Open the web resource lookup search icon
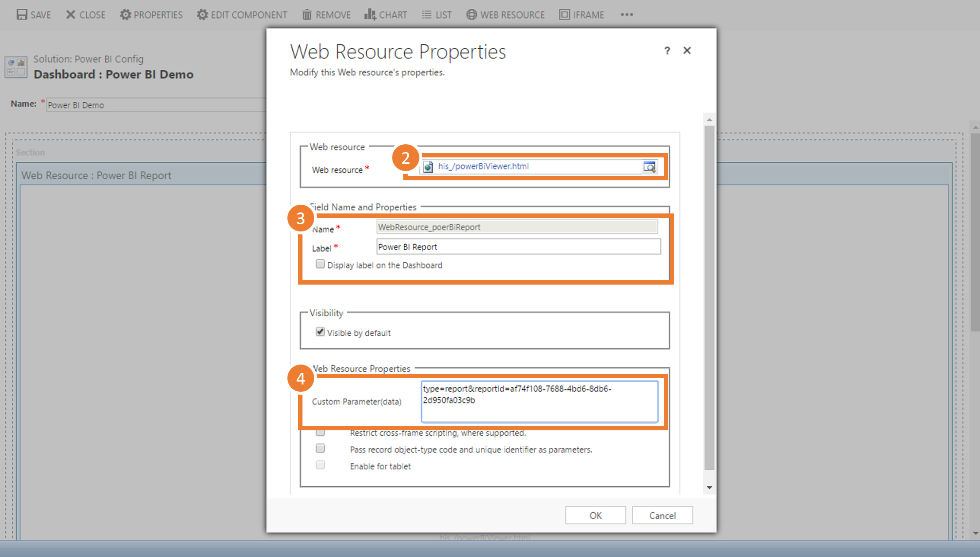The height and width of the screenshot is (557, 980). [x=649, y=167]
